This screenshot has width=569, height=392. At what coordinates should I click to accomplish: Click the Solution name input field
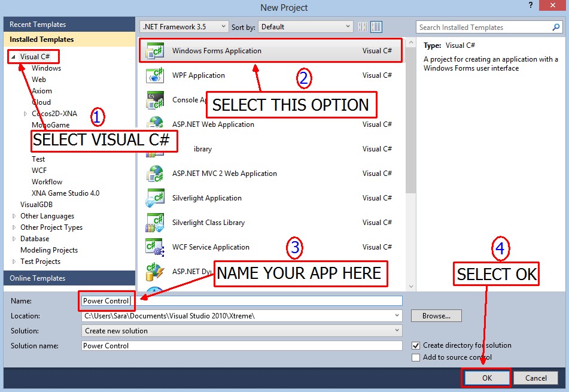[x=242, y=346]
